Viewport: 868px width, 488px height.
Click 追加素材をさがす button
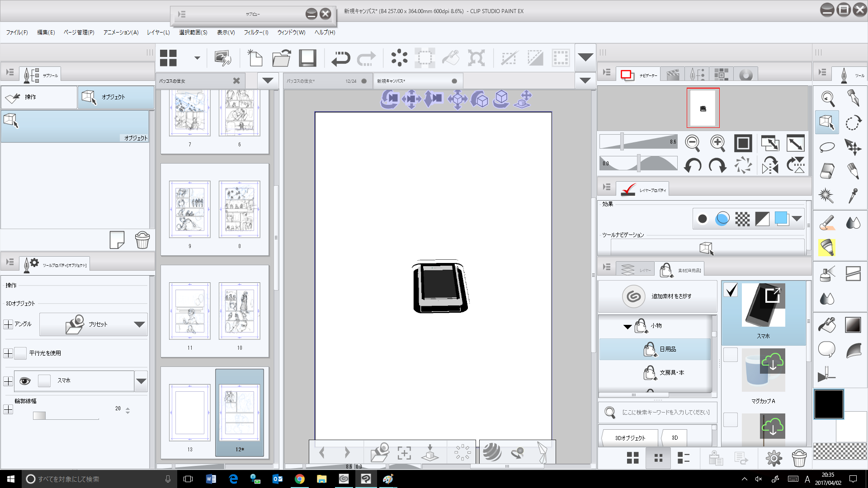pyautogui.click(x=657, y=296)
